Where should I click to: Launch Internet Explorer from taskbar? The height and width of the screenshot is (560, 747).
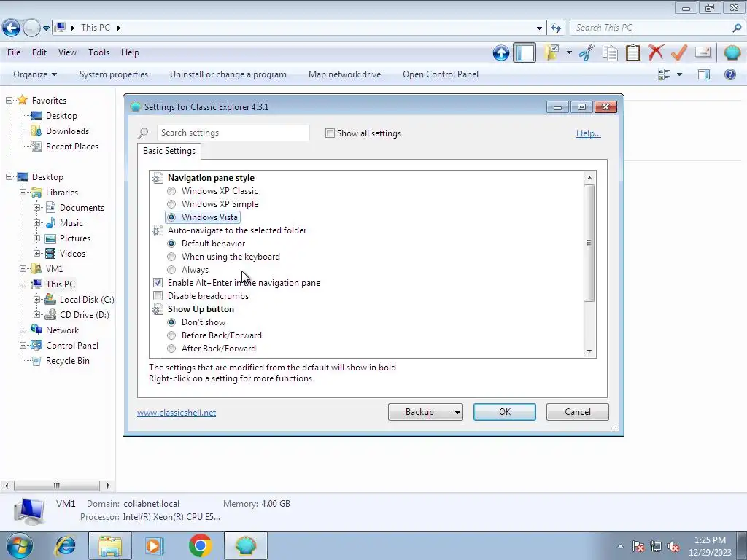[65, 545]
